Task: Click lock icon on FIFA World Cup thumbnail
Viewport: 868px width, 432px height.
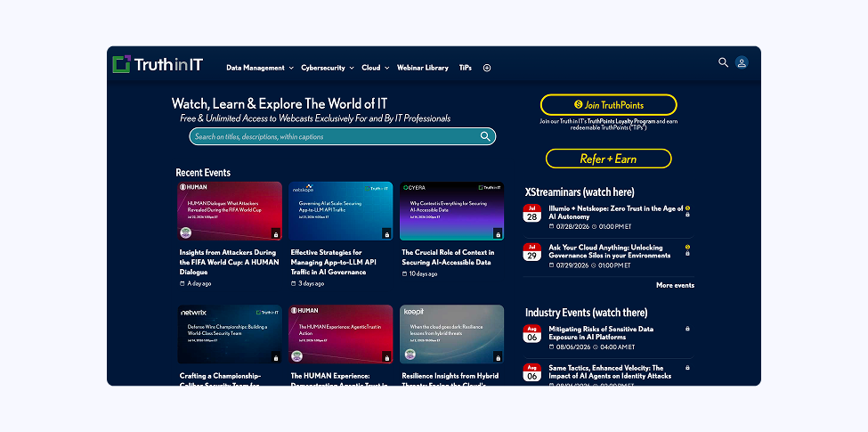Action: tap(276, 234)
